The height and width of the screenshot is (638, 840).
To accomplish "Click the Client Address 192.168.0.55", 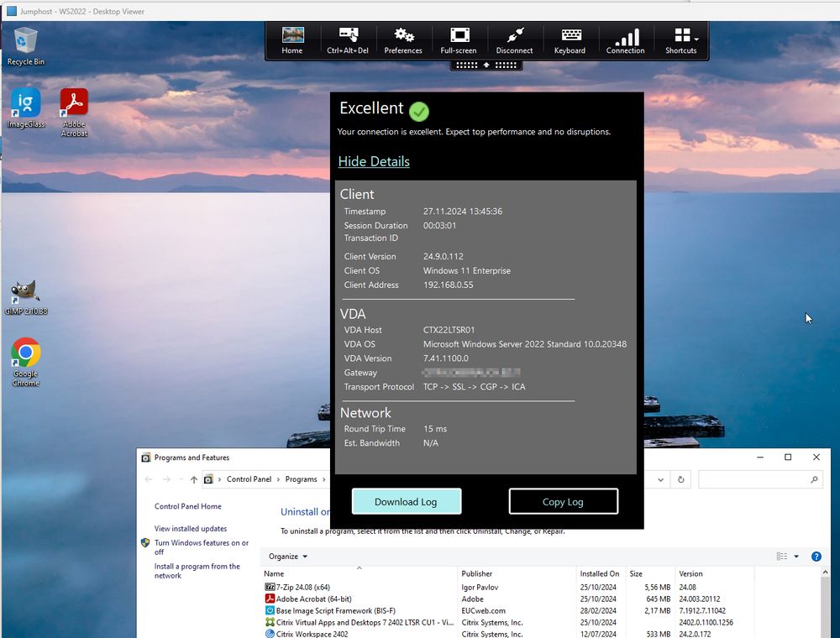I will pos(448,285).
